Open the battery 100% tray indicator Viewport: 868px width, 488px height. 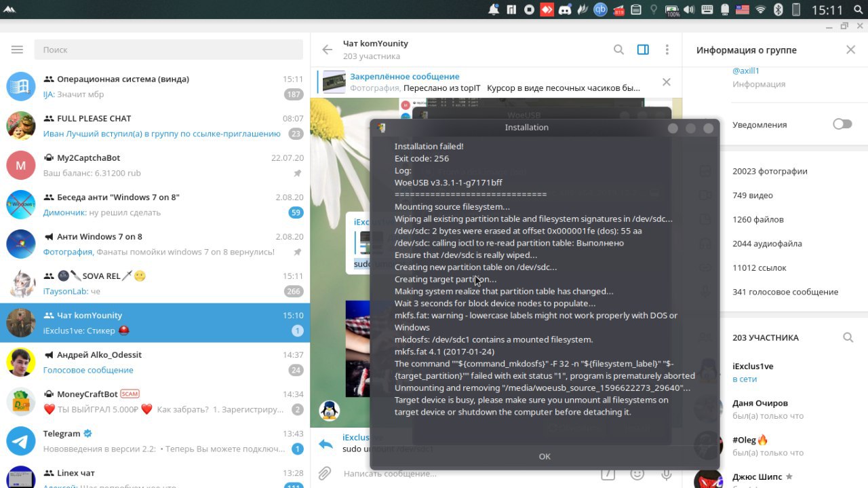[673, 10]
